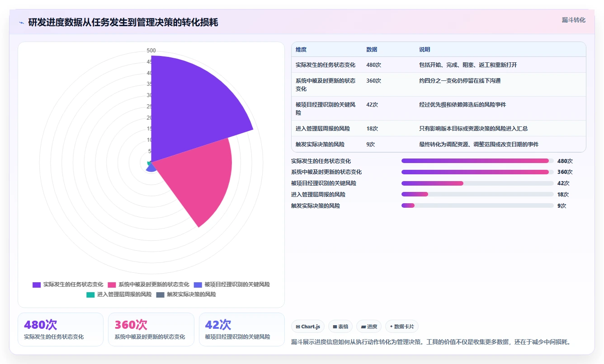The image size is (604, 364).
Task: Click legend label 实际发生的任务状态变化
Action: pos(73,285)
